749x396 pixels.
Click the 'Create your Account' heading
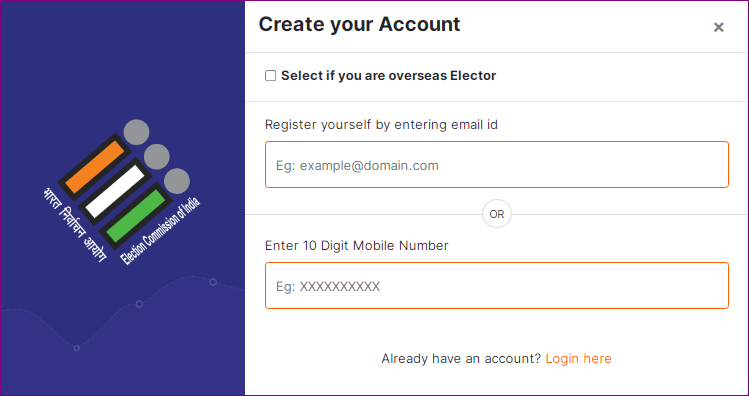tap(359, 24)
